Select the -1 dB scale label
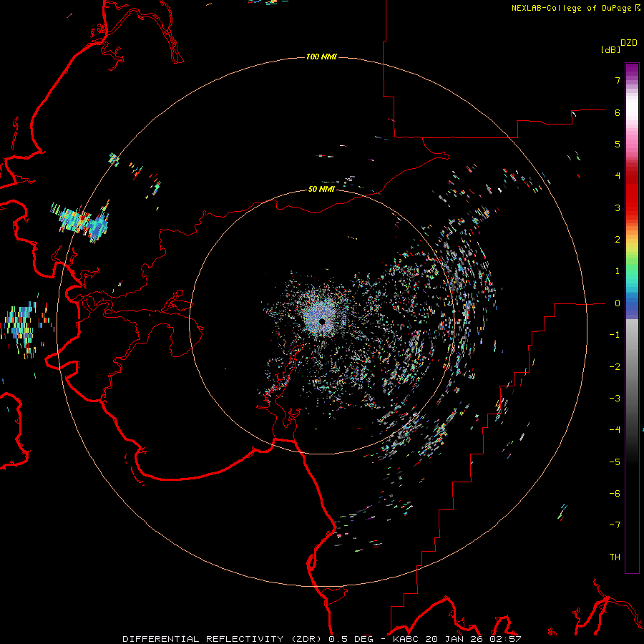Screen dimensions: 644x644 click(x=615, y=335)
